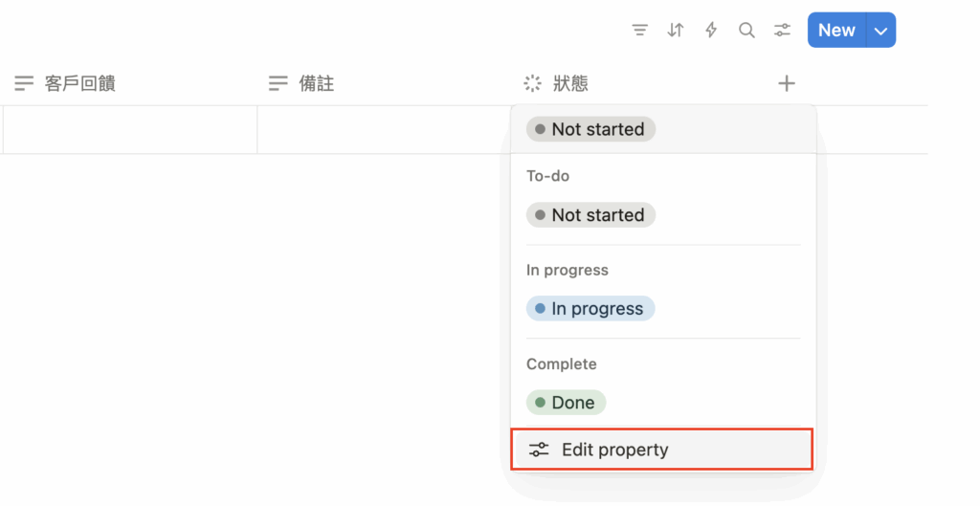
Task: Open automations lightning bolt icon
Action: point(711,31)
